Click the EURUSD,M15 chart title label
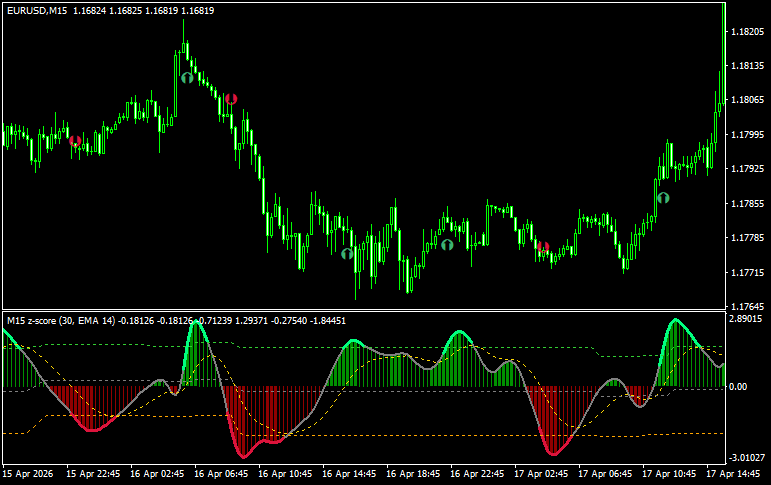 pyautogui.click(x=35, y=10)
